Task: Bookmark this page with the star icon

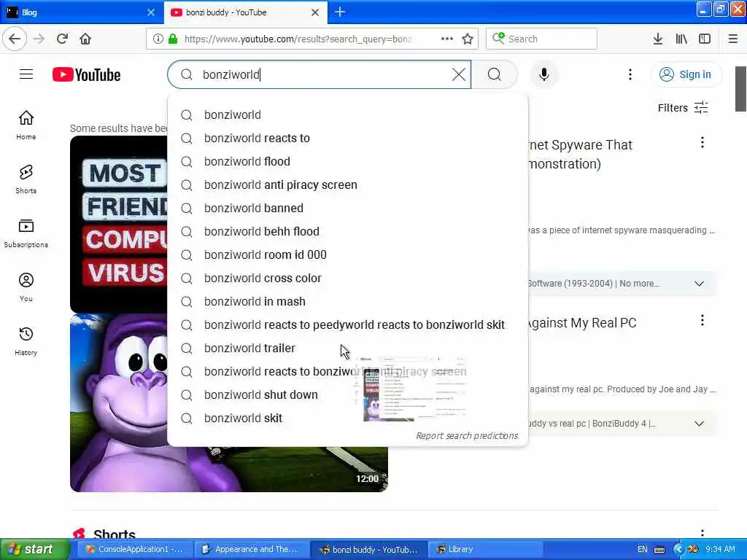Action: point(468,39)
